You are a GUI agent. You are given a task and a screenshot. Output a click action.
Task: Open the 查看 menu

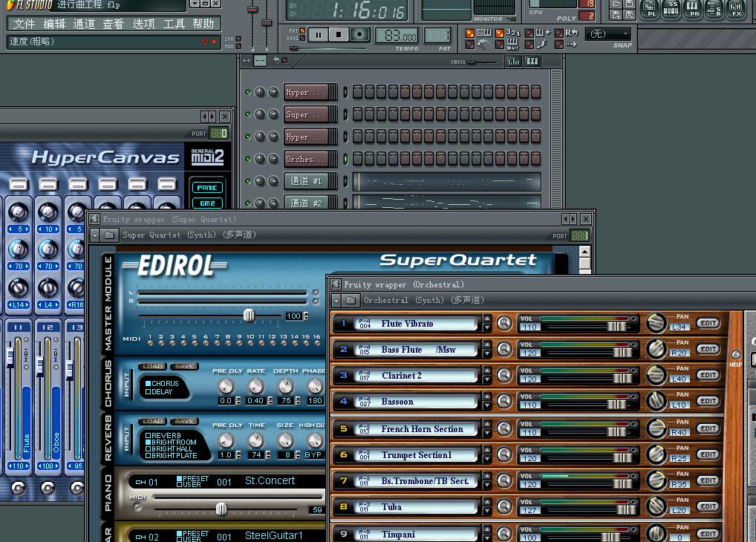114,24
